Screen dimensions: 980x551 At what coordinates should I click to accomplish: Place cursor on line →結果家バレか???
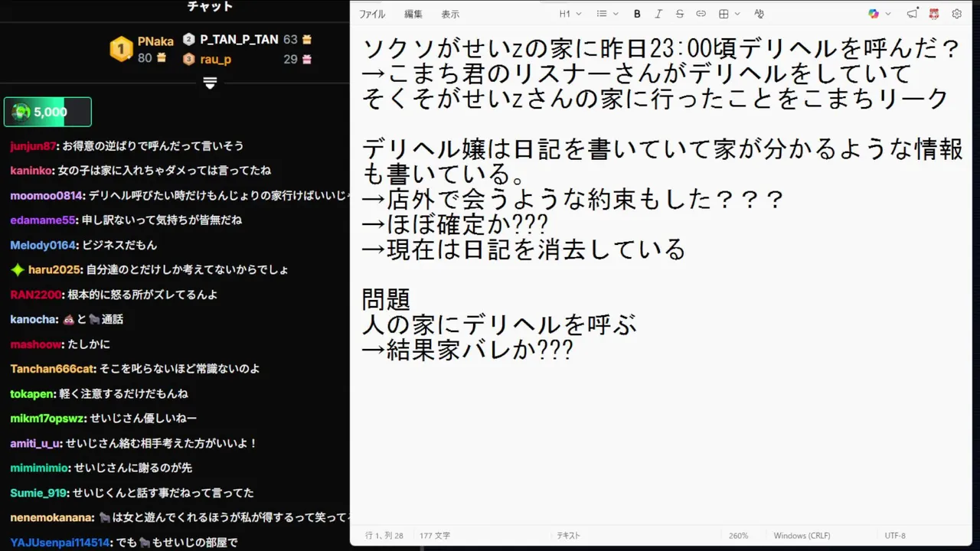coord(467,350)
